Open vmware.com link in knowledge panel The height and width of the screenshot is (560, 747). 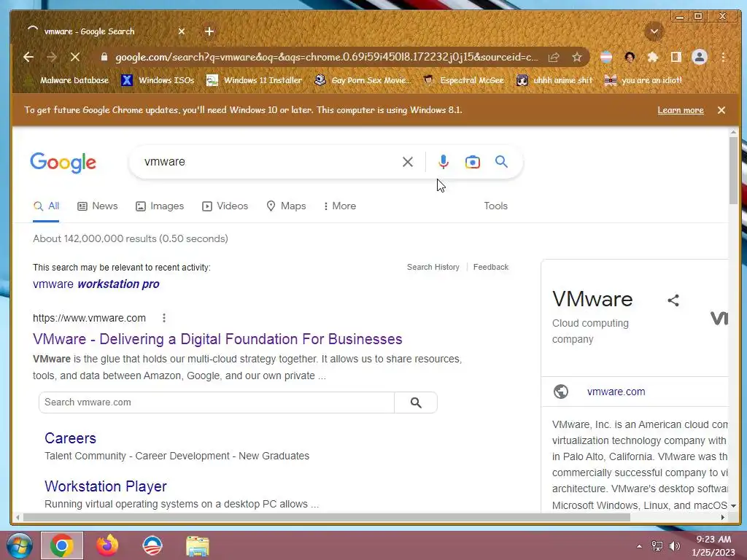(616, 392)
